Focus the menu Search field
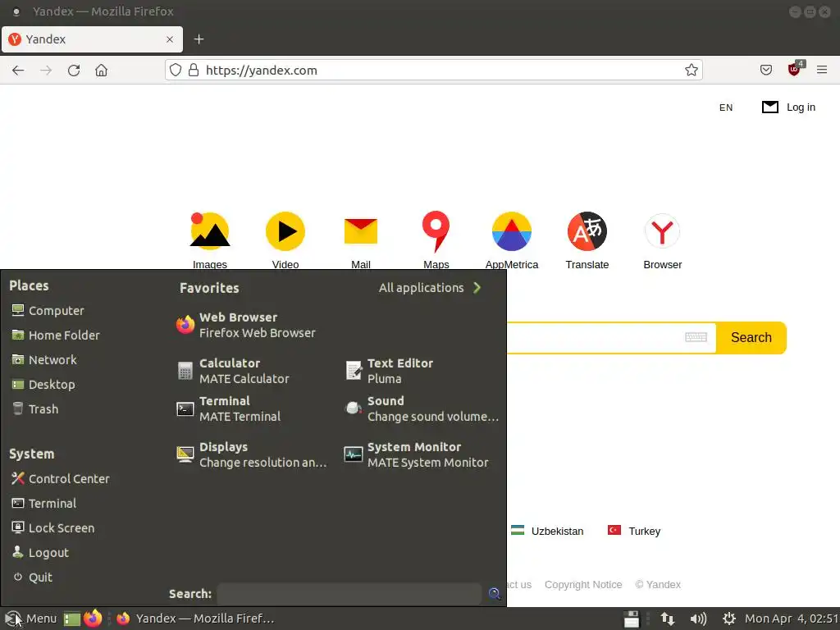Image resolution: width=840 pixels, height=630 pixels. pyautogui.click(x=349, y=594)
